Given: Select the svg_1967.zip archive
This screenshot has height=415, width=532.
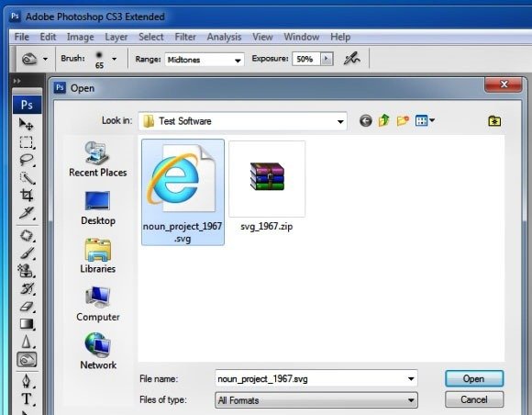Looking at the screenshot, I should [267, 186].
